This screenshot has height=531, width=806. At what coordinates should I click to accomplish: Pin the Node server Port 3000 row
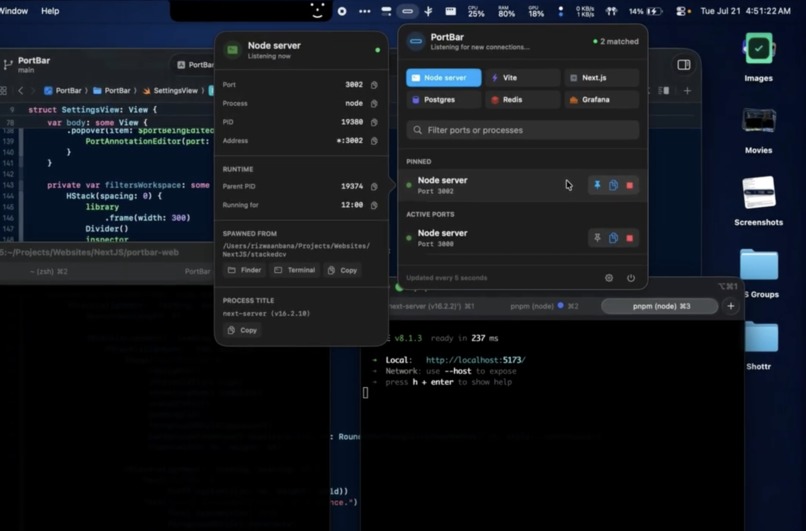(x=597, y=238)
